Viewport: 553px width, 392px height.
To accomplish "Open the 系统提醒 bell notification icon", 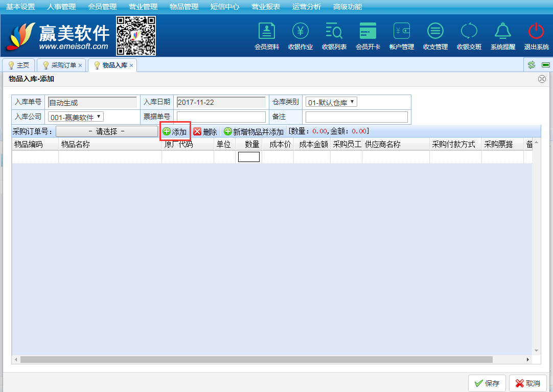I will (503, 32).
